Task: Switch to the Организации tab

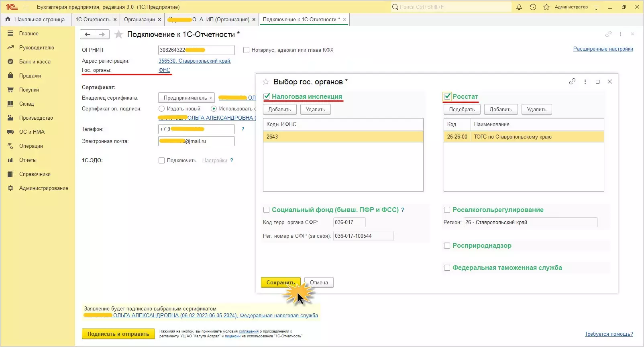Action: [x=139, y=19]
